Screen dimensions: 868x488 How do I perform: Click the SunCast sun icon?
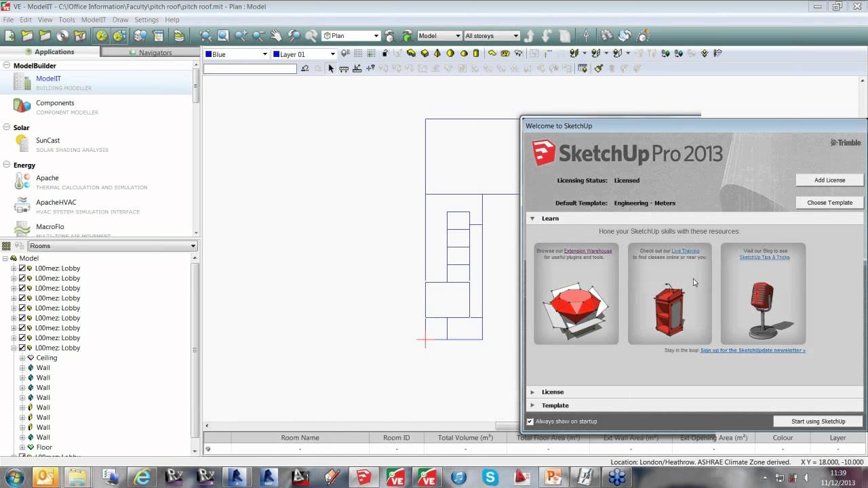pyautogui.click(x=22, y=144)
